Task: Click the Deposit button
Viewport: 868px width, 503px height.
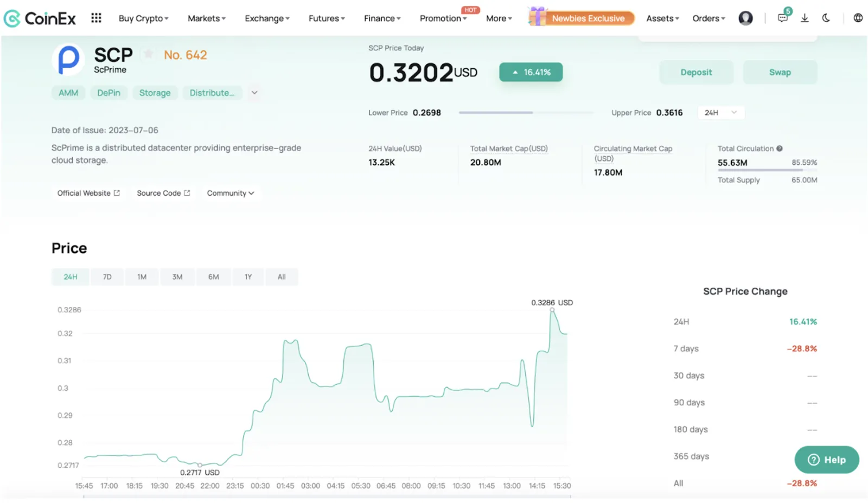Action: coord(696,72)
